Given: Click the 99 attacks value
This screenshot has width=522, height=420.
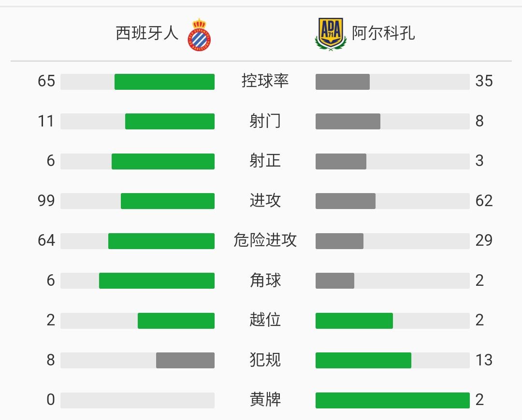Looking at the screenshot, I should (46, 201).
